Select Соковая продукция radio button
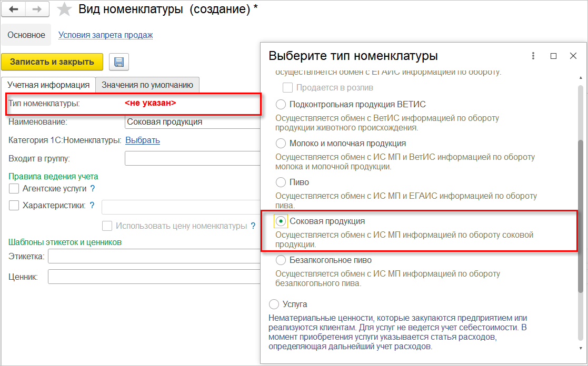Screen dimensions: 588x366 pyautogui.click(x=281, y=221)
